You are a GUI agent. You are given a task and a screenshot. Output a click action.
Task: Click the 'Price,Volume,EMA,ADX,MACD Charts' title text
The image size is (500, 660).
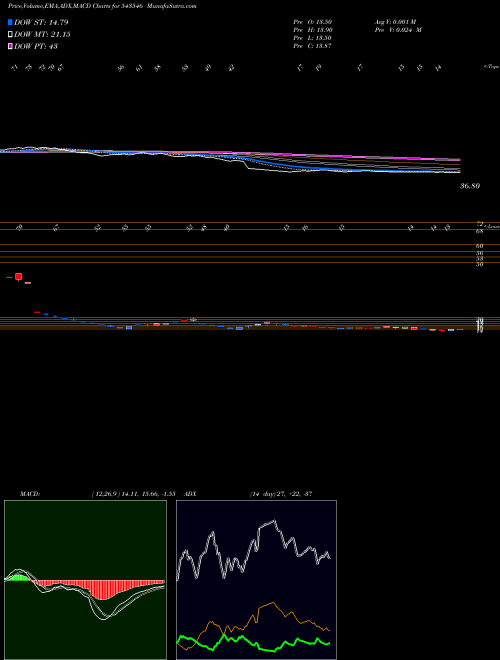point(58,6)
